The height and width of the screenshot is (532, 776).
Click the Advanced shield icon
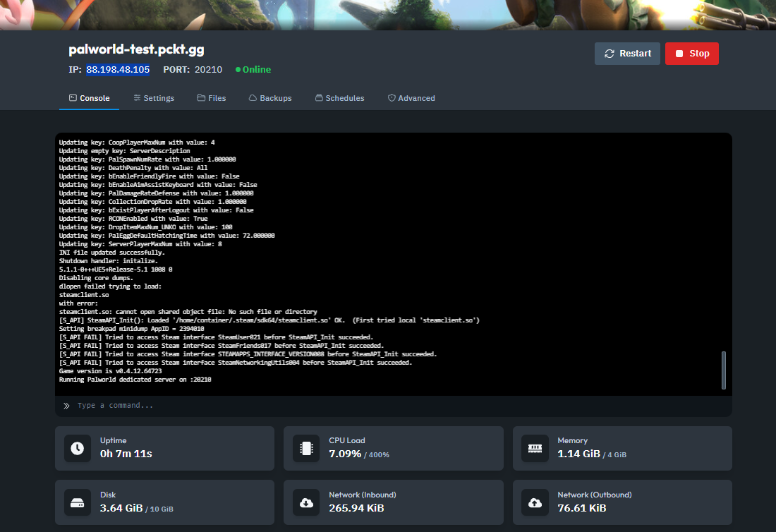point(392,97)
